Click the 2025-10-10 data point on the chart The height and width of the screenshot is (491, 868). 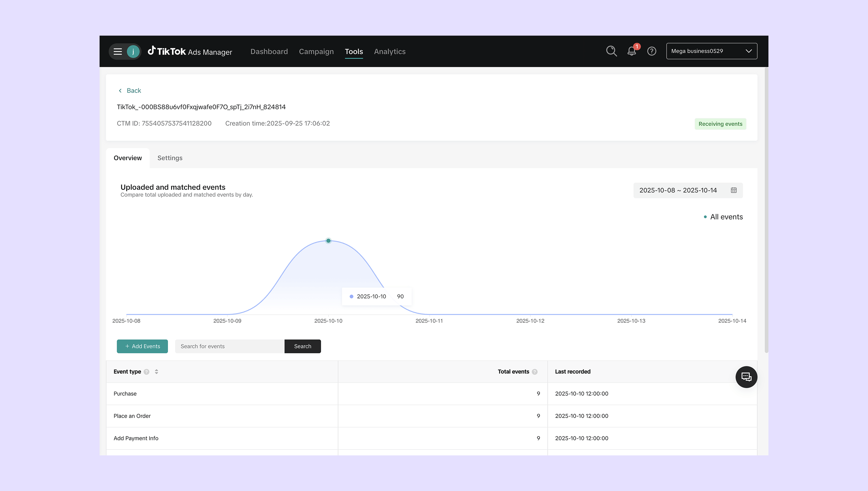click(328, 241)
